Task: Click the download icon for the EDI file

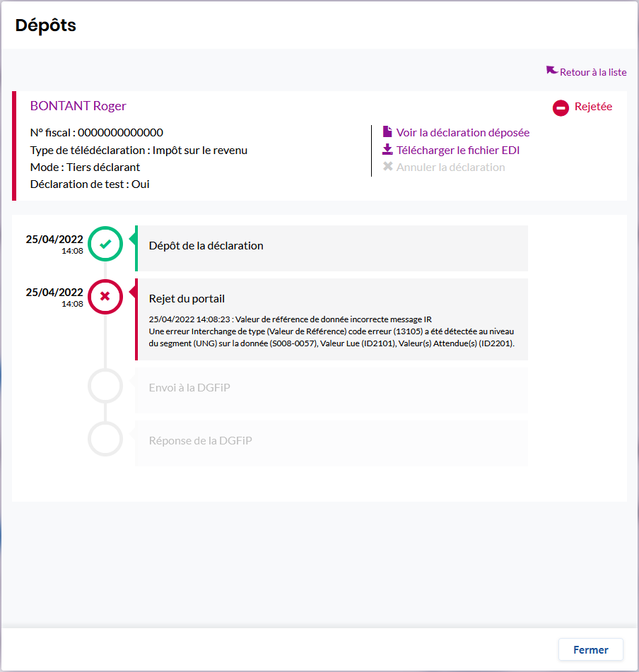Action: pos(387,150)
